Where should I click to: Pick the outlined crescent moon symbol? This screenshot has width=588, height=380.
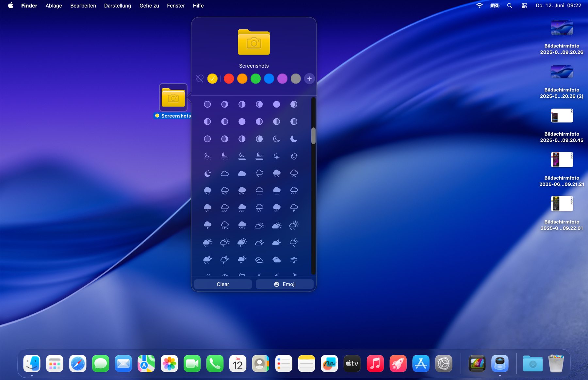(x=276, y=139)
